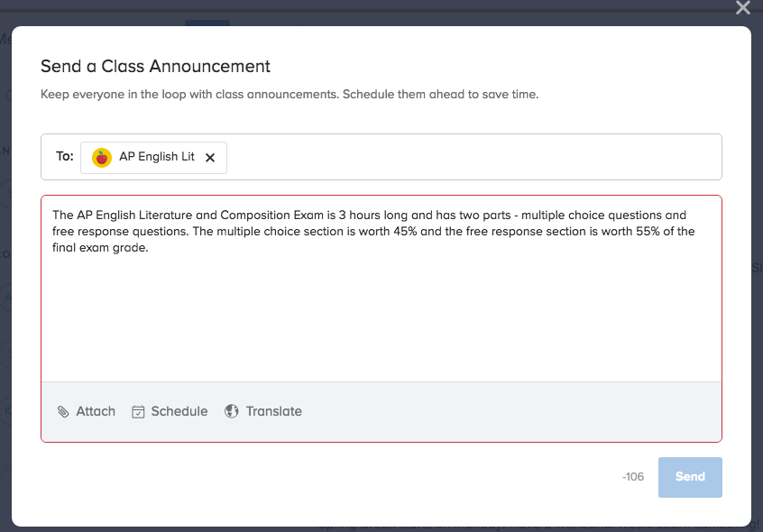Click the Attach text label
The image size is (763, 532).
click(x=96, y=411)
